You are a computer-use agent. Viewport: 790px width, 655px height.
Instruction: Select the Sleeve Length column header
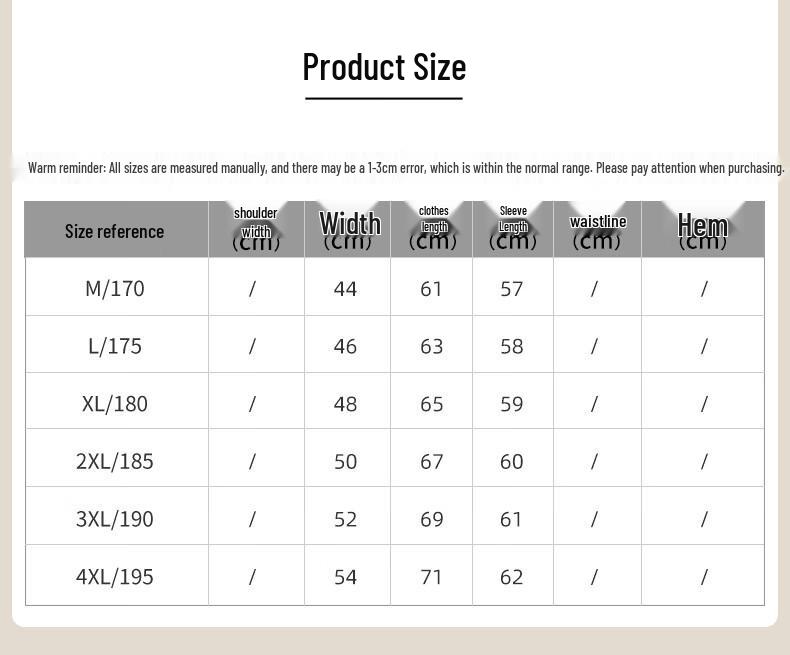513,229
